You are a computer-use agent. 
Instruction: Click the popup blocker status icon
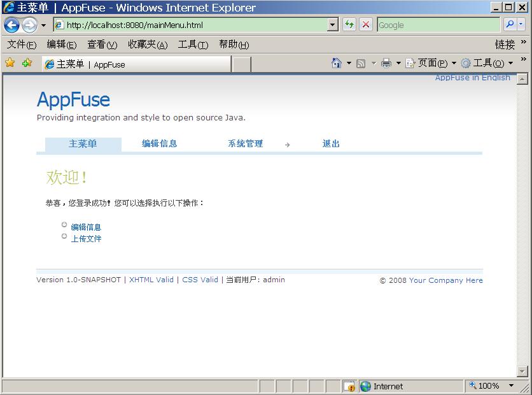(349, 386)
